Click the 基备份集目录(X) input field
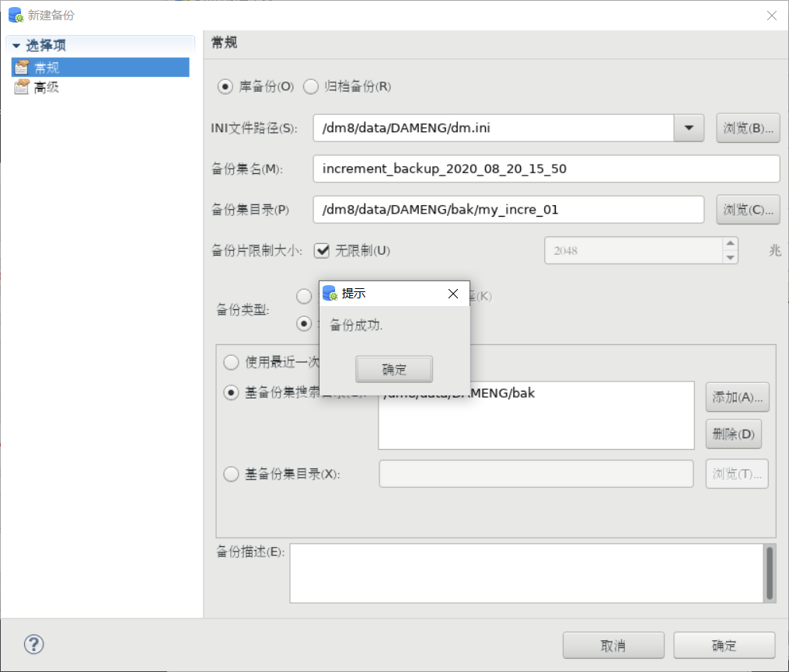789x672 pixels. (x=536, y=474)
